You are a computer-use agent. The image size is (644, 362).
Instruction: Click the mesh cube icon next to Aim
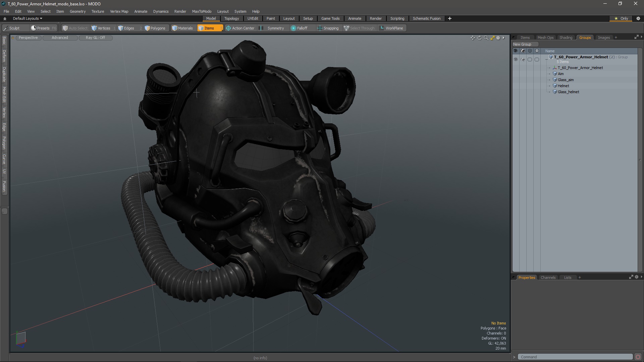[x=555, y=74]
